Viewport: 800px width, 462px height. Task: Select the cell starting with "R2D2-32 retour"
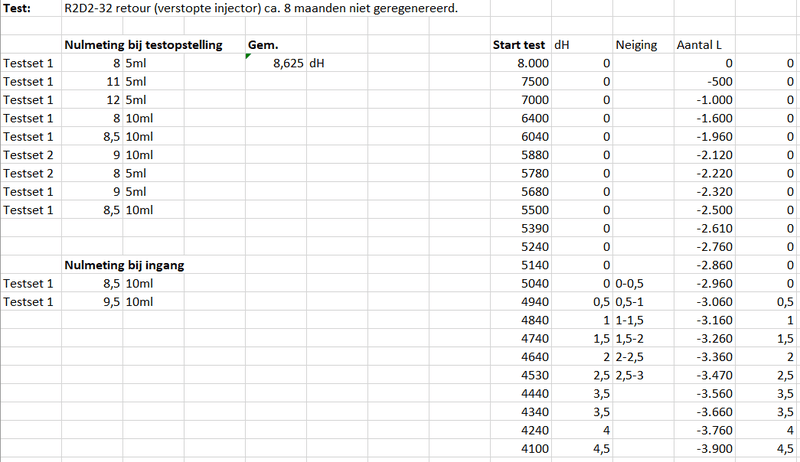[261, 8]
